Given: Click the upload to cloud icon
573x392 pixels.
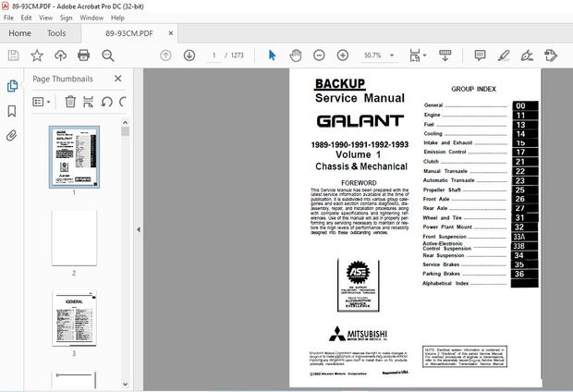Looking at the screenshot, I should tap(60, 55).
